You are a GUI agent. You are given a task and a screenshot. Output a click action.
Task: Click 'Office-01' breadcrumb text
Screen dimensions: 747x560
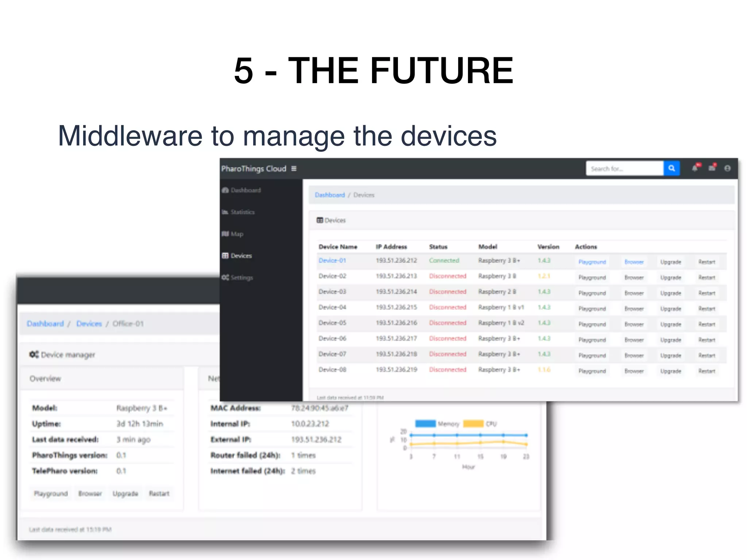[128, 324]
